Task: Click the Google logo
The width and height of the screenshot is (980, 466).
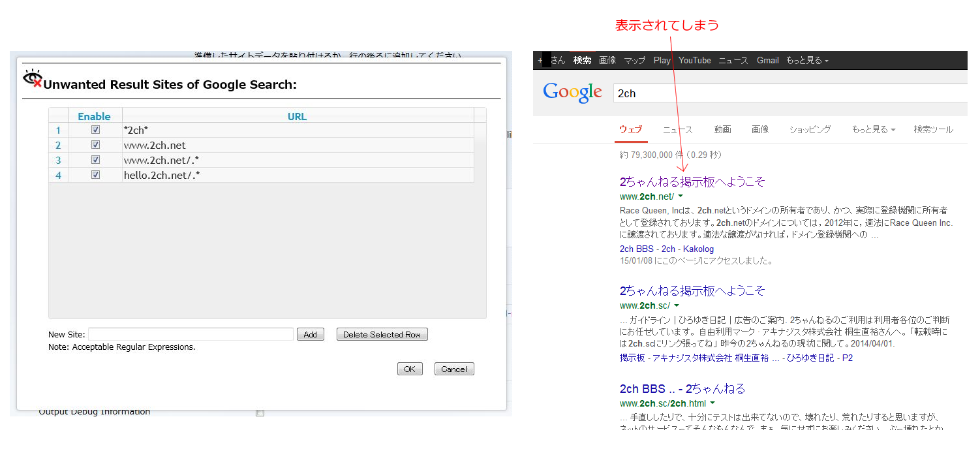Action: (572, 93)
